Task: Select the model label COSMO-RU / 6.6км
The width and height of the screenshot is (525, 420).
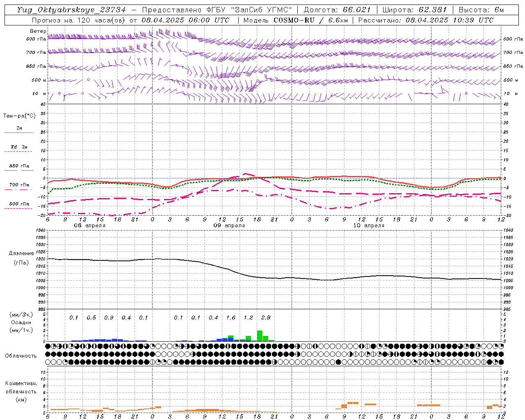Action: [x=310, y=20]
